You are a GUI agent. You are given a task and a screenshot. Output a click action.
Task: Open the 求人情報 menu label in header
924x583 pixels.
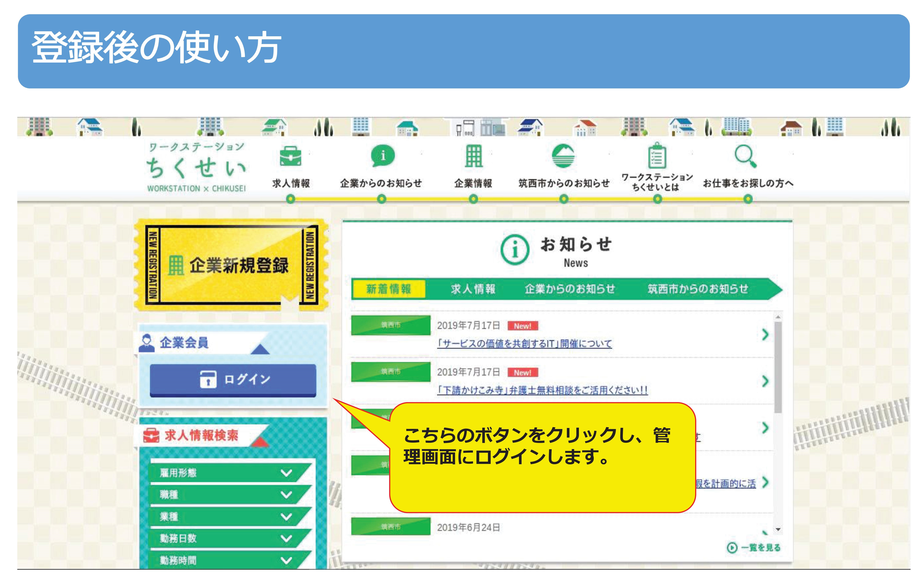coord(291,183)
